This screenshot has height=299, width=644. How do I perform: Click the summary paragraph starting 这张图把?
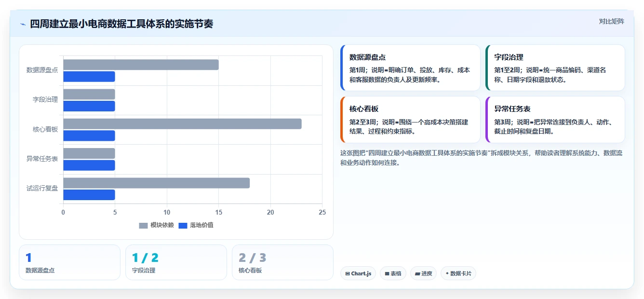pos(483,158)
